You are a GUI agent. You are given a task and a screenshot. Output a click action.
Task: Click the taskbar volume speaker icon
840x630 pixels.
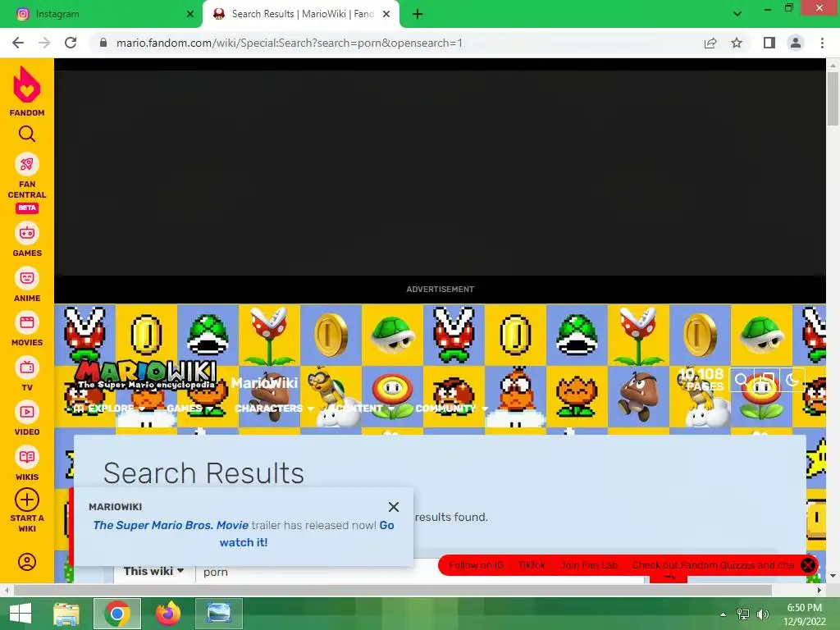pyautogui.click(x=762, y=614)
